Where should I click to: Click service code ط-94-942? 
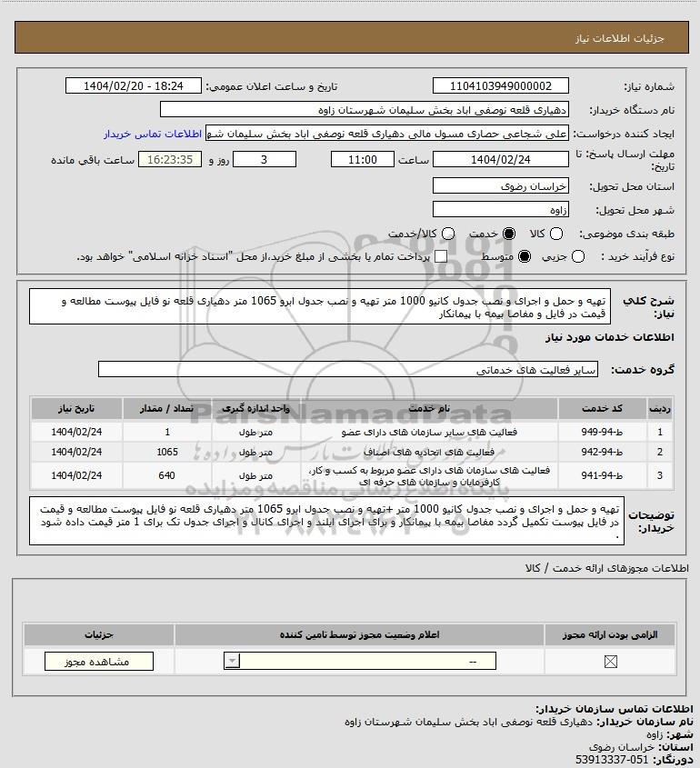tap(602, 452)
